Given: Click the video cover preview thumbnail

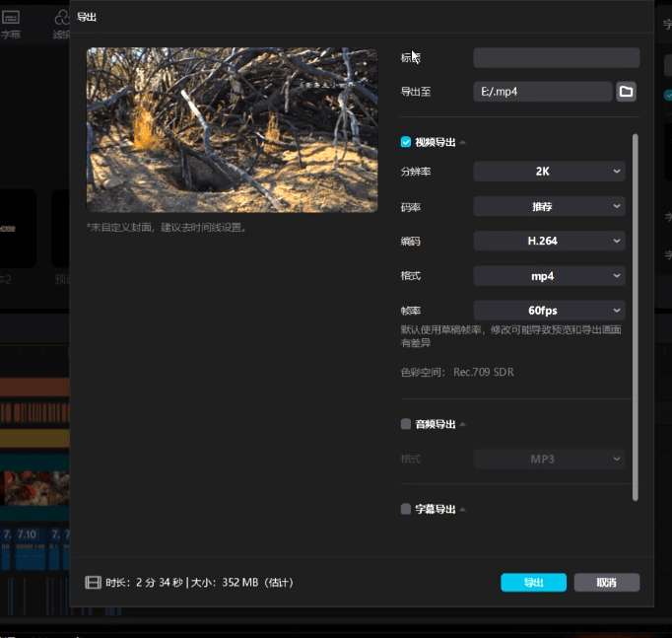Looking at the screenshot, I should point(232,130).
